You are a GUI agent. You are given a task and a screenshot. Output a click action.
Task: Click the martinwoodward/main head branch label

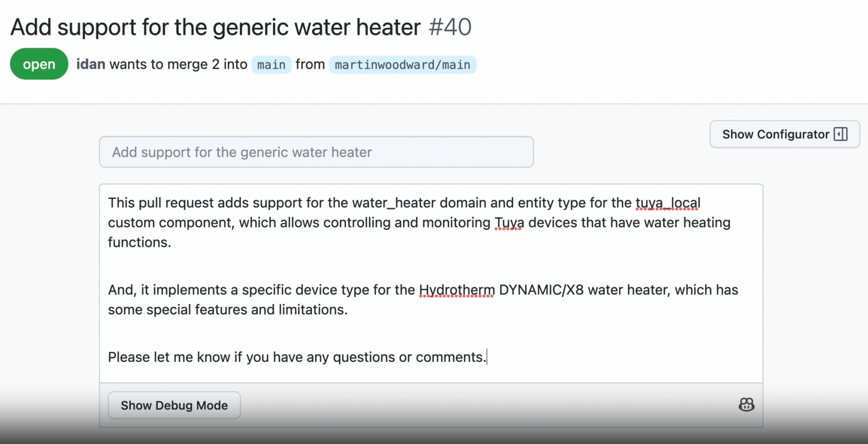(x=403, y=65)
